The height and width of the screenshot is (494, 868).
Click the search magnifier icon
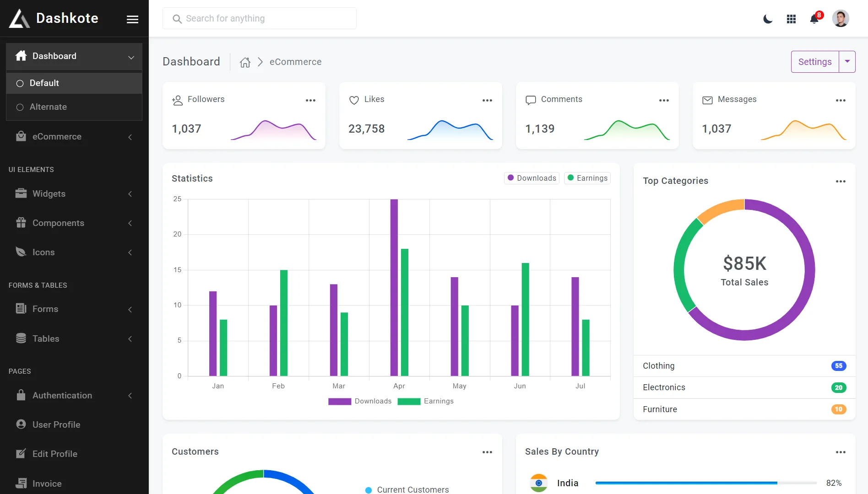coord(177,19)
